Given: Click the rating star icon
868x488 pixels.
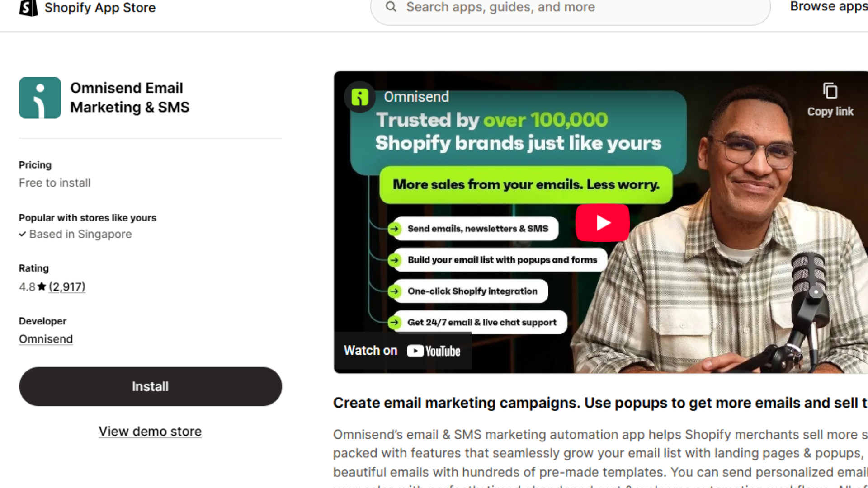Looking at the screenshot, I should click(x=42, y=286).
